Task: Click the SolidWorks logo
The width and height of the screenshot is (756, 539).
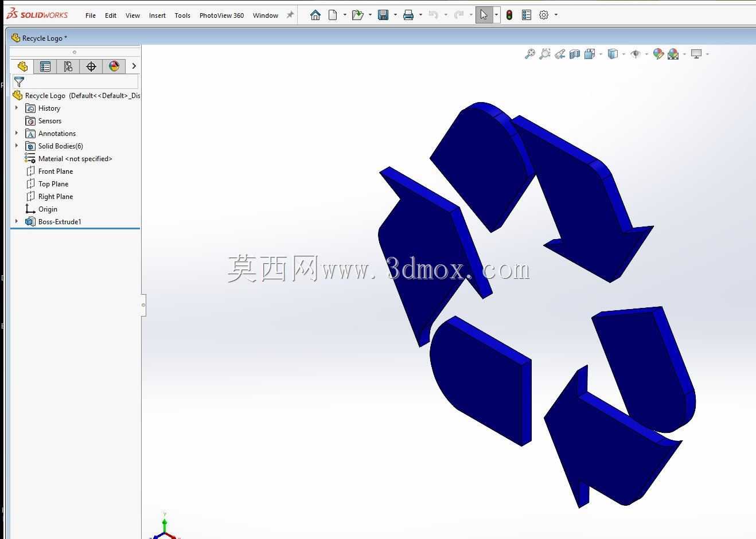Action: [x=37, y=15]
